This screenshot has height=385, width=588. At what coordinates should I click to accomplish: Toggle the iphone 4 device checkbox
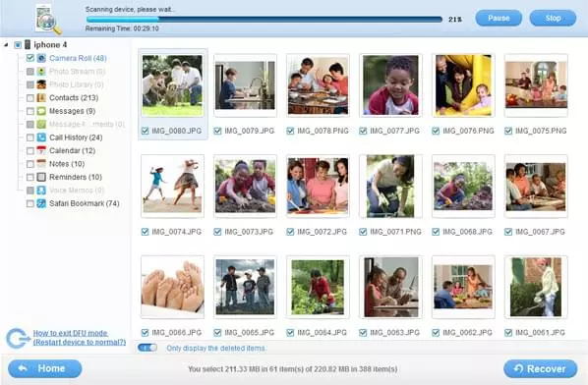pos(18,45)
